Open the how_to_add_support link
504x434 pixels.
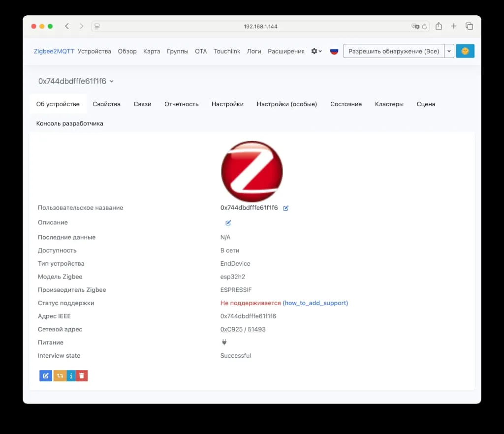click(x=315, y=303)
